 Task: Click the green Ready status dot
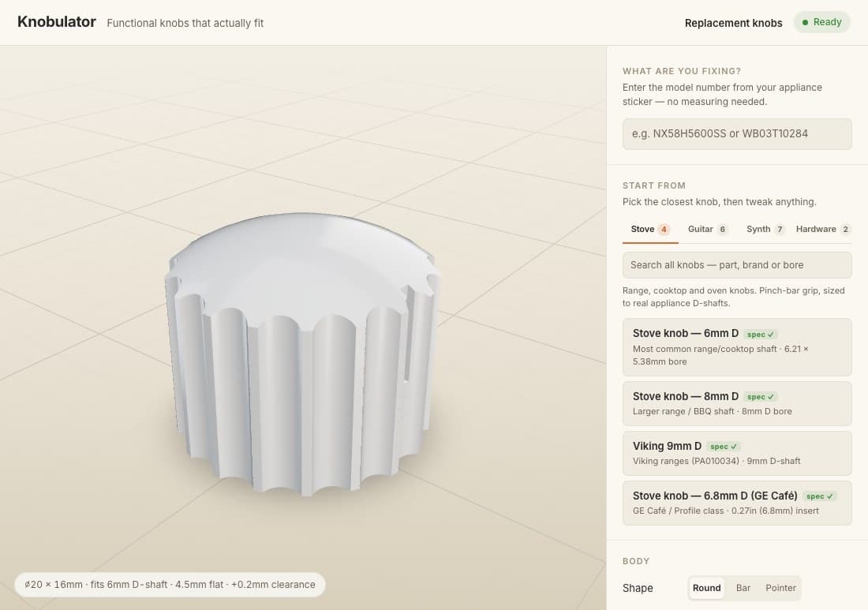coord(805,23)
